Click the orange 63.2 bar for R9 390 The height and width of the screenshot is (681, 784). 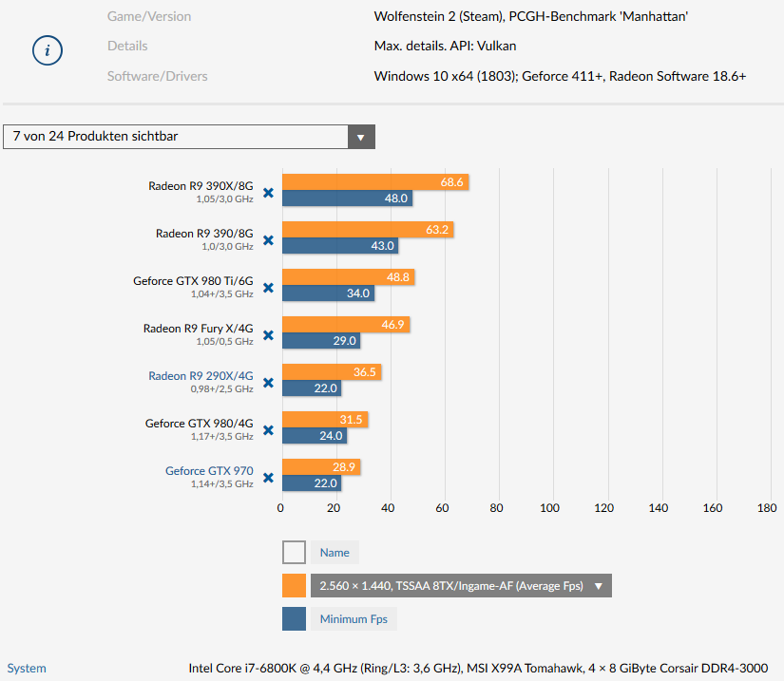(368, 229)
